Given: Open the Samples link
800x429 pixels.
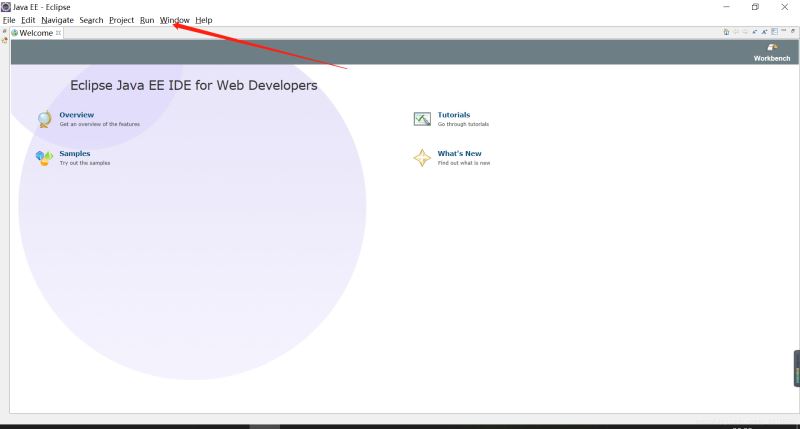Looking at the screenshot, I should tap(74, 153).
